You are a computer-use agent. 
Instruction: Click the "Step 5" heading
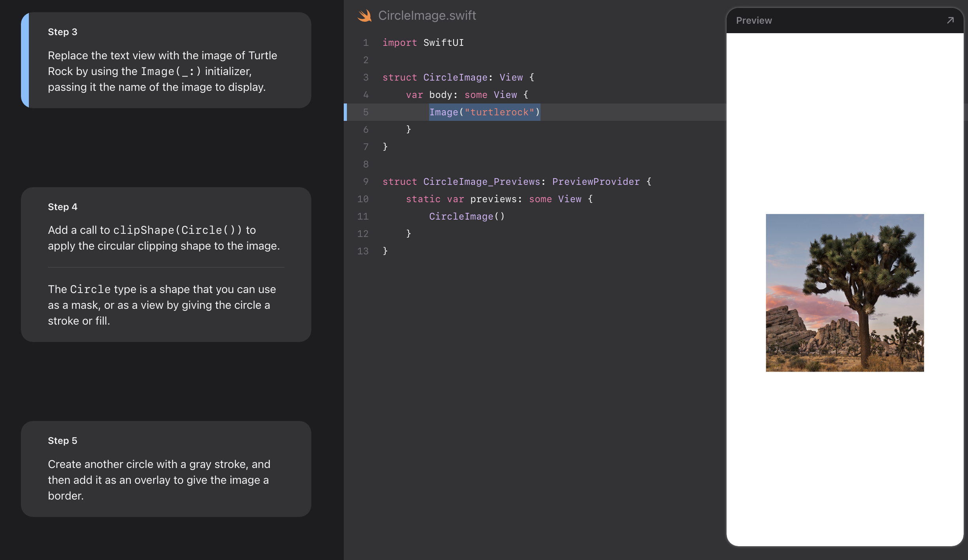pyautogui.click(x=62, y=441)
